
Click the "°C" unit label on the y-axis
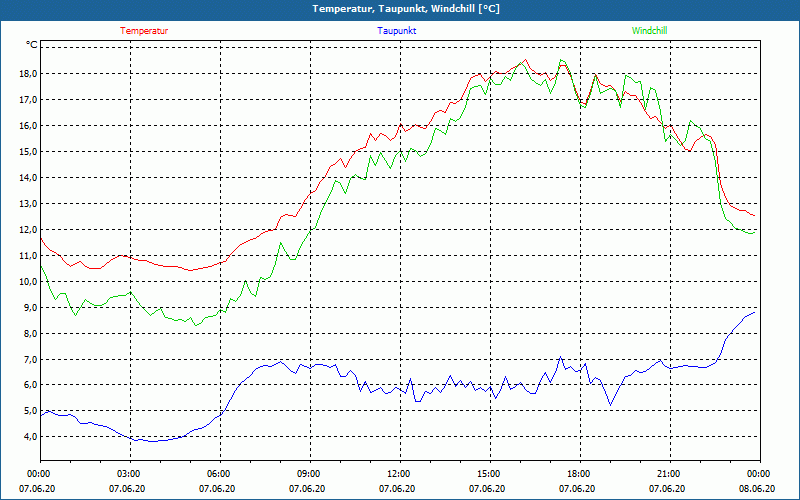31,45
